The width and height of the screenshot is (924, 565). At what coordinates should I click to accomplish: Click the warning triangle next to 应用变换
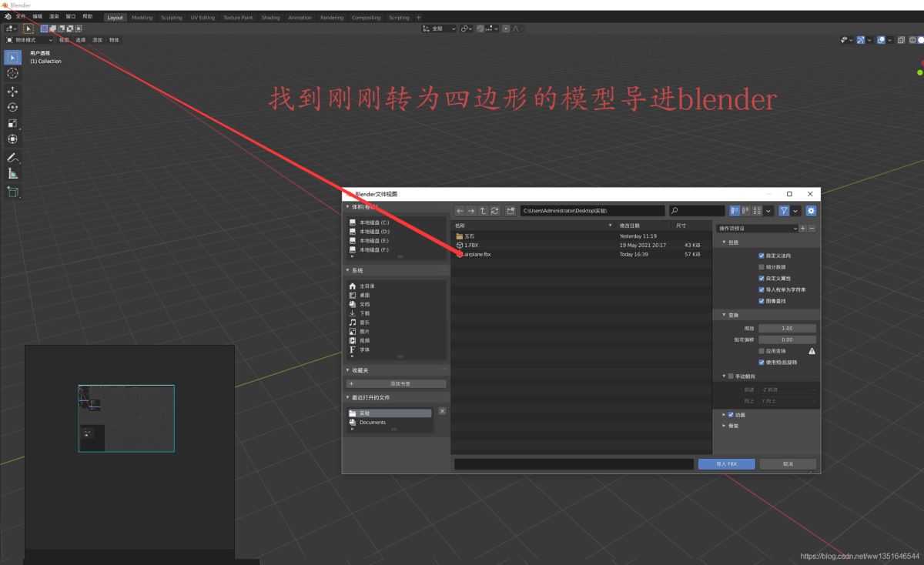[812, 351]
